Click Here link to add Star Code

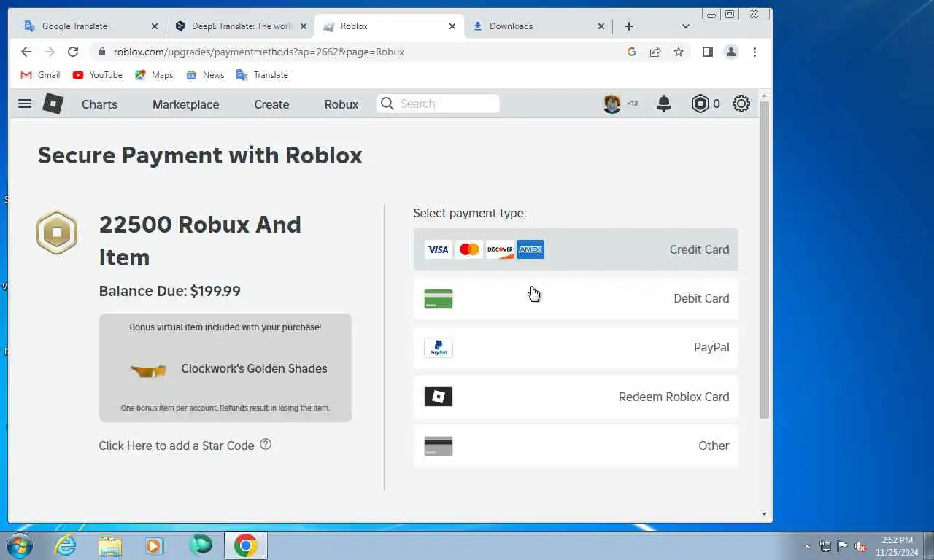[x=126, y=446]
